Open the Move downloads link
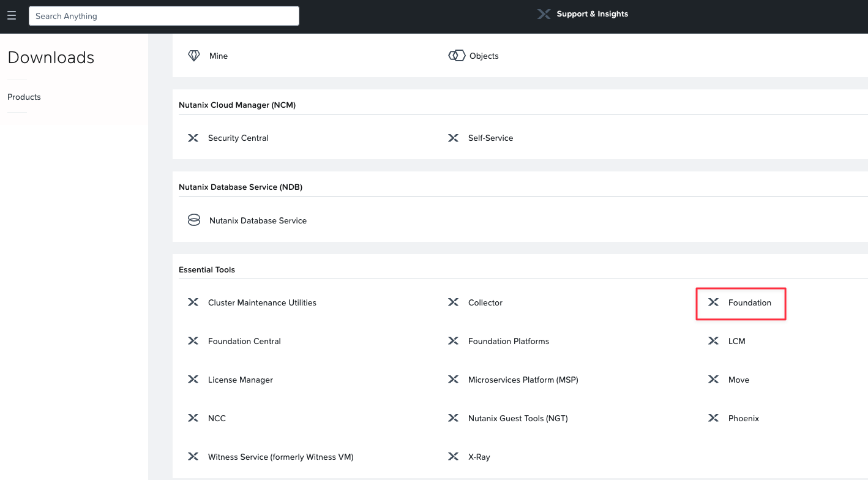 739,380
